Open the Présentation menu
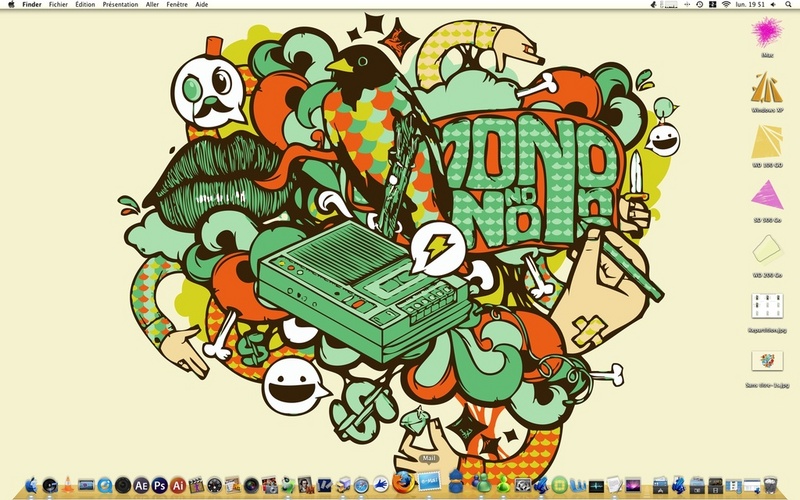 coord(120,5)
